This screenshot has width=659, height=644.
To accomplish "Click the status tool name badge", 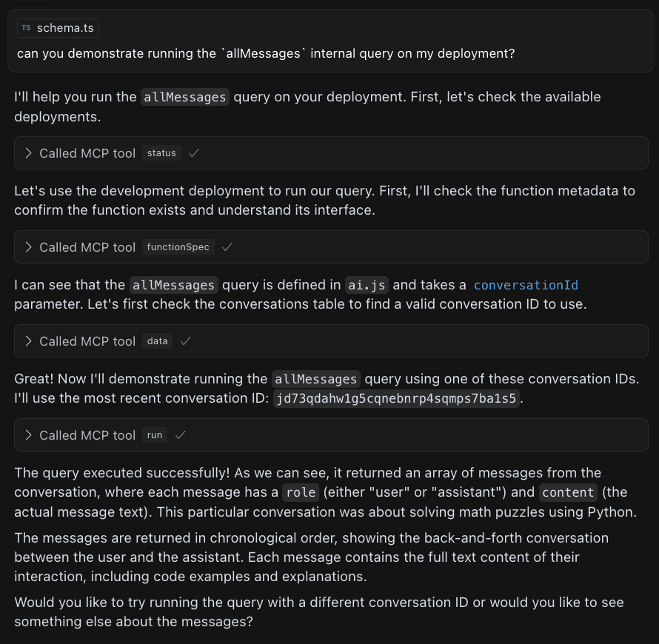I will tap(161, 153).
